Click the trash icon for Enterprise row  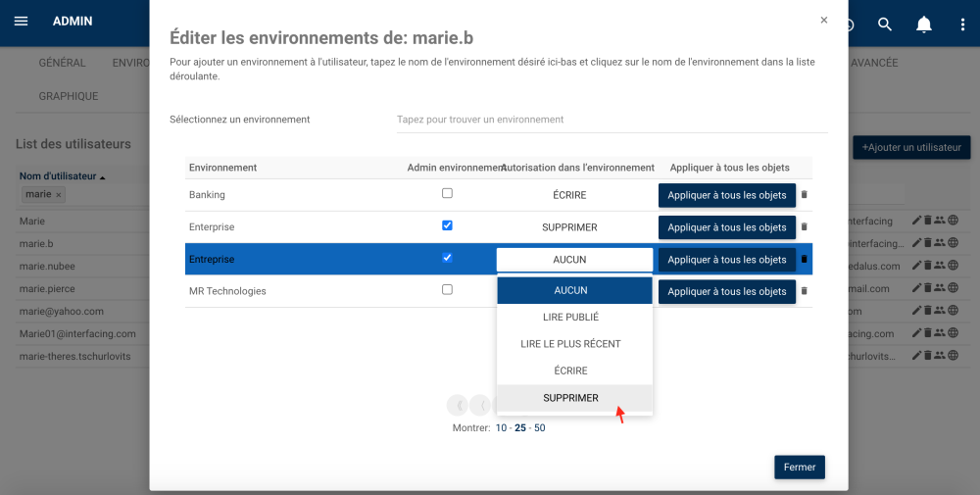(805, 227)
